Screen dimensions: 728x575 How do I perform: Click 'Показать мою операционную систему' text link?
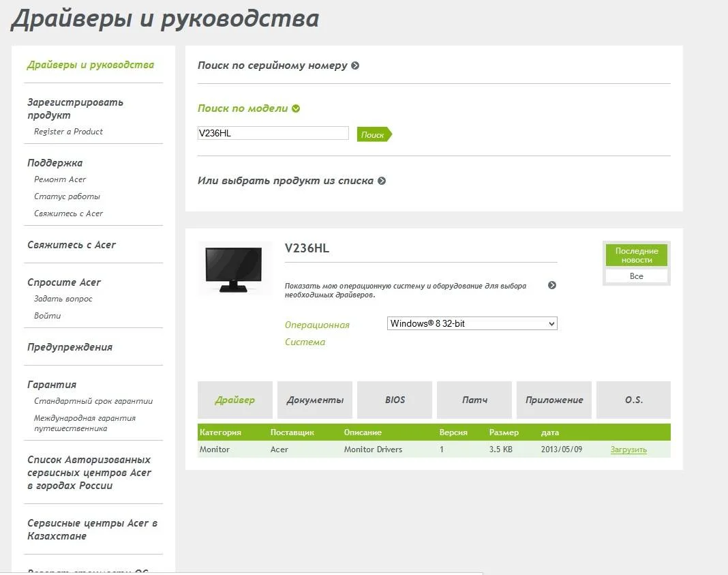coord(406,291)
